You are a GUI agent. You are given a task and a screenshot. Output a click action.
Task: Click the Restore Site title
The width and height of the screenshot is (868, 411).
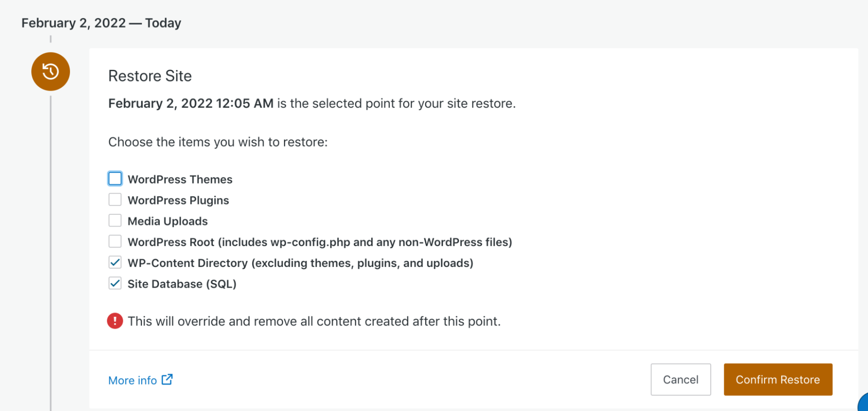(150, 76)
